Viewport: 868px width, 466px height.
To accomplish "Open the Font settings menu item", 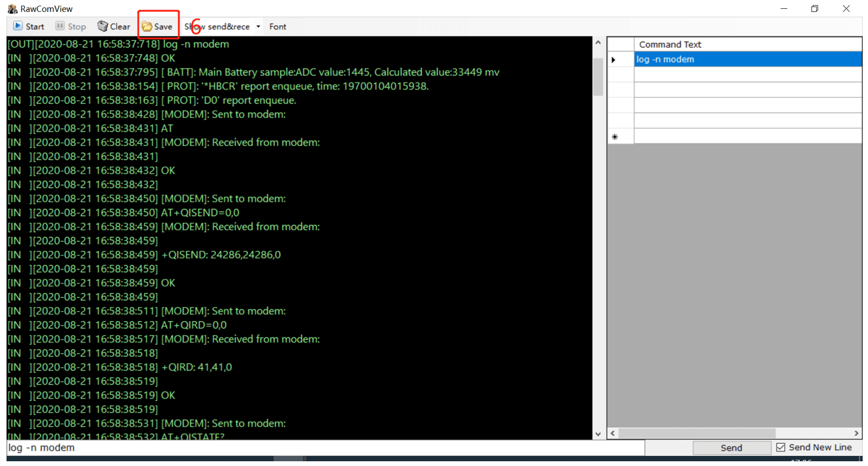I will (277, 26).
